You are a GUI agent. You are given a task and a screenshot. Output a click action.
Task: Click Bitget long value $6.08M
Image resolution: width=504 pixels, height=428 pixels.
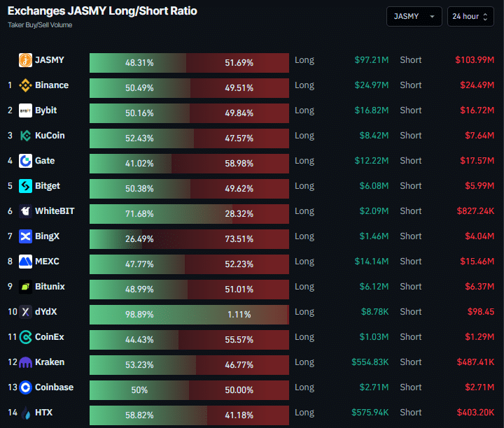click(374, 186)
